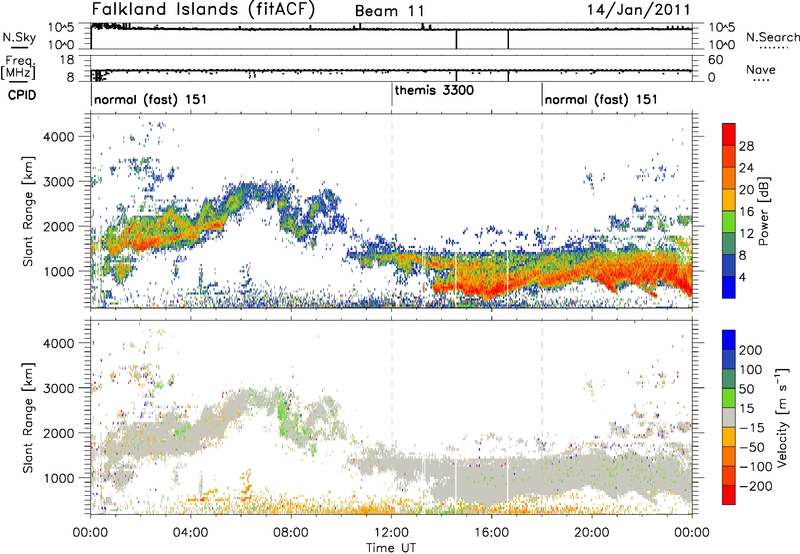Click the velocity panel 'Slant Range [km]' label
This screenshot has width=800, height=554.
(x=28, y=417)
